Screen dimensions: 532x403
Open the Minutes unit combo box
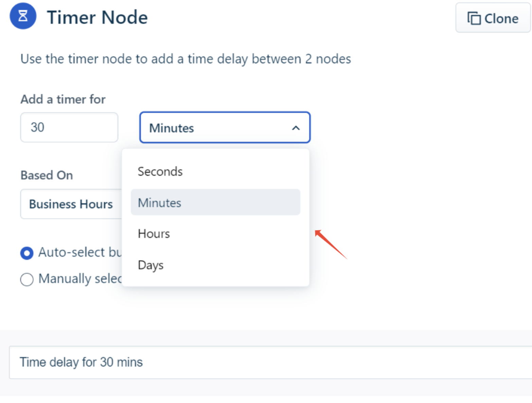[x=225, y=128]
